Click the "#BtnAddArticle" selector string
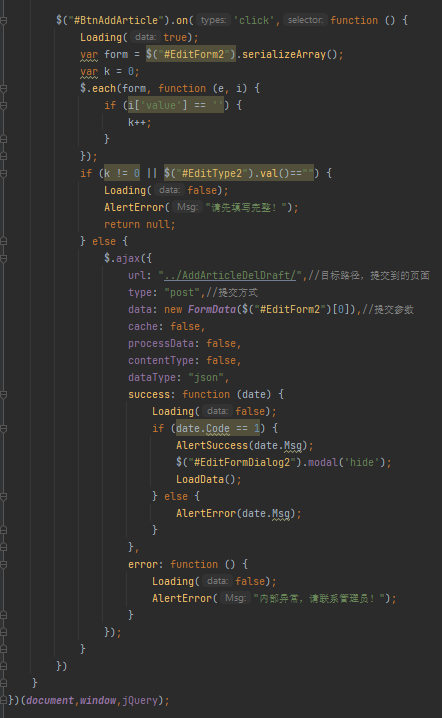 (116, 20)
